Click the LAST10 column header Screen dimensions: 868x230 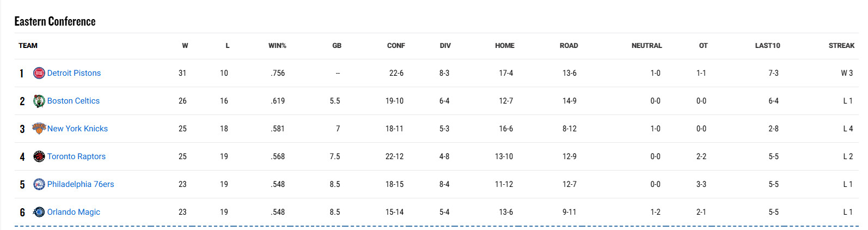click(x=767, y=46)
